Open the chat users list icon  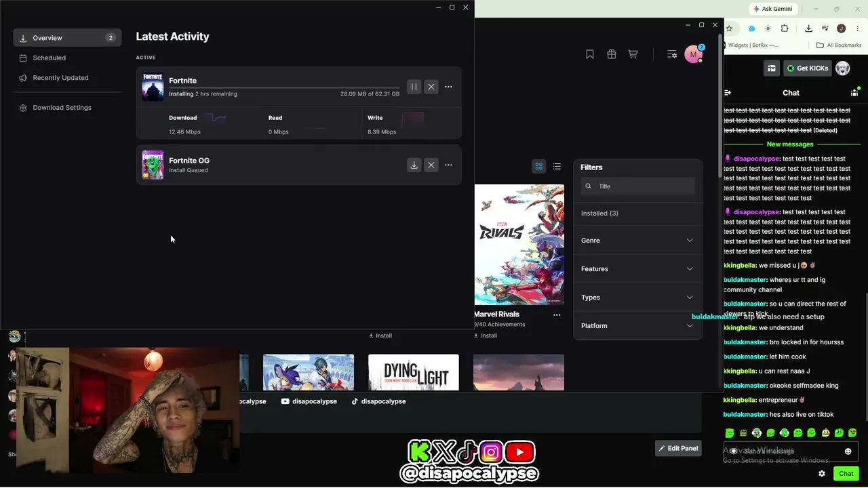(855, 92)
